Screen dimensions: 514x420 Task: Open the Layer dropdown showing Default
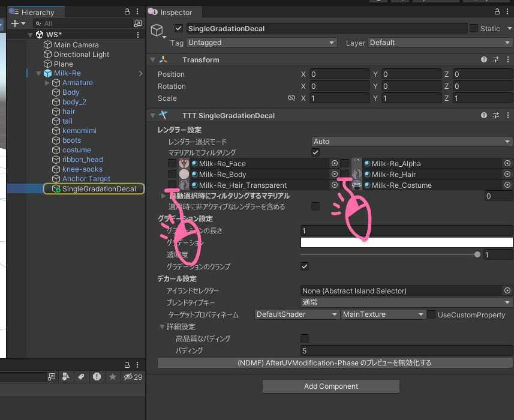click(x=440, y=43)
